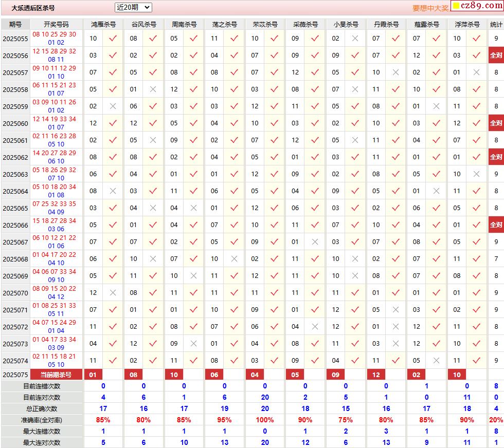
Task: Click the 全对 badge in row 2025066
Action: click(x=496, y=225)
